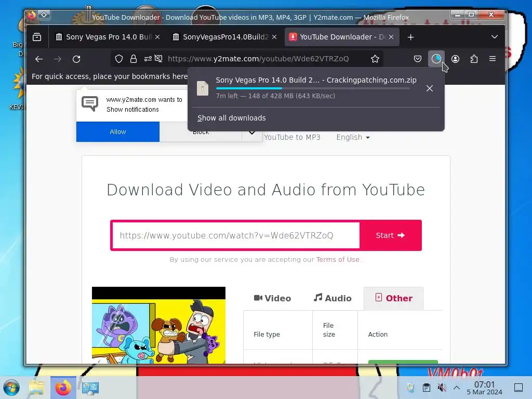The width and height of the screenshot is (532, 399).
Task: Open File Explorer from the taskbar
Action: pyautogui.click(x=36, y=388)
